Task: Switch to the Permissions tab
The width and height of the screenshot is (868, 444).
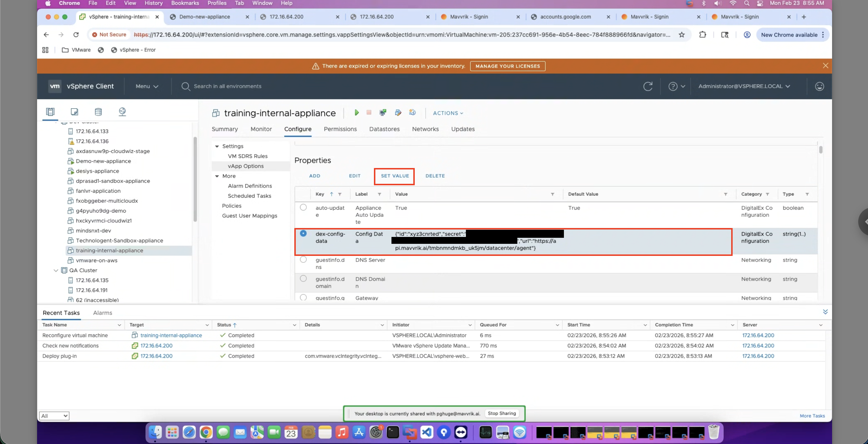Action: 340,129
